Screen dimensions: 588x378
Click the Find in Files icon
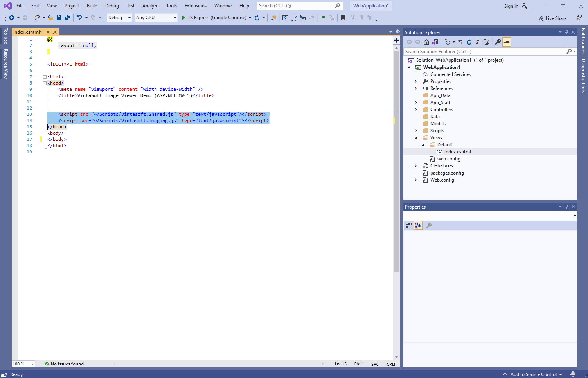273,18
